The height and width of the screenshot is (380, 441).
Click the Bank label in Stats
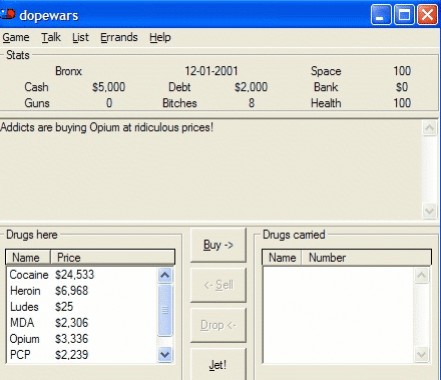pyautogui.click(x=326, y=87)
